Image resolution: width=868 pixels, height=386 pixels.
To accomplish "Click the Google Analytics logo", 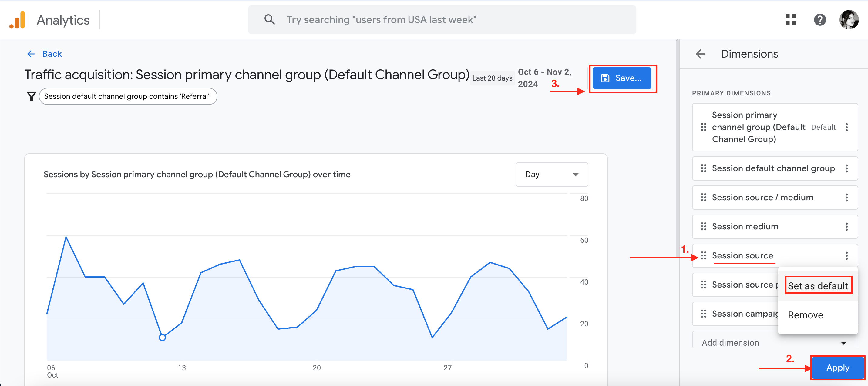I will click(x=18, y=20).
